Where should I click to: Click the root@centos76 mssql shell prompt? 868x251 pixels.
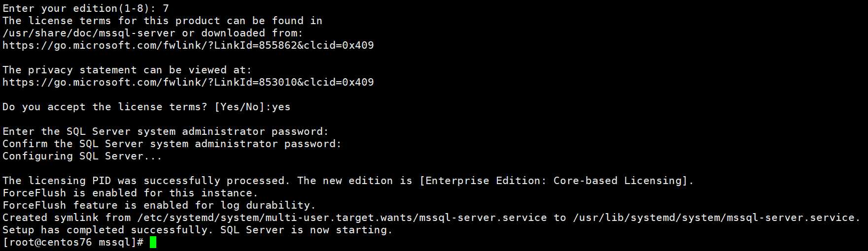click(73, 242)
